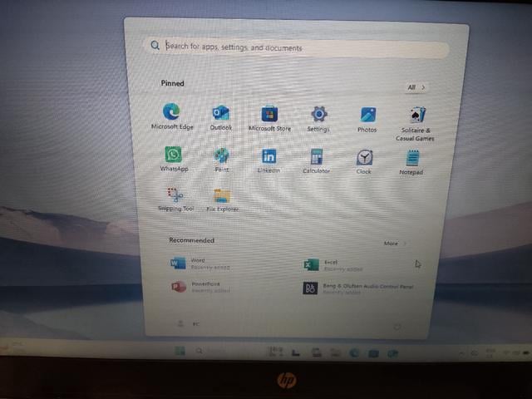Expand the All apps list

coord(416,87)
